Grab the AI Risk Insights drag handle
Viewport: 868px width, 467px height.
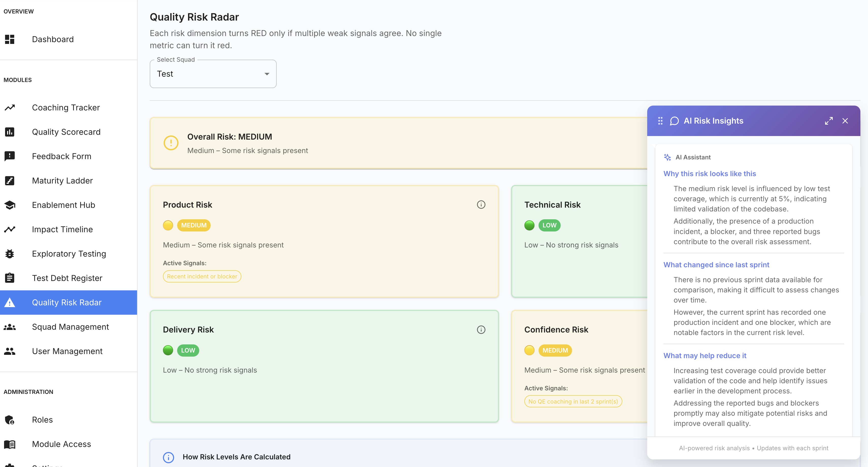(660, 121)
